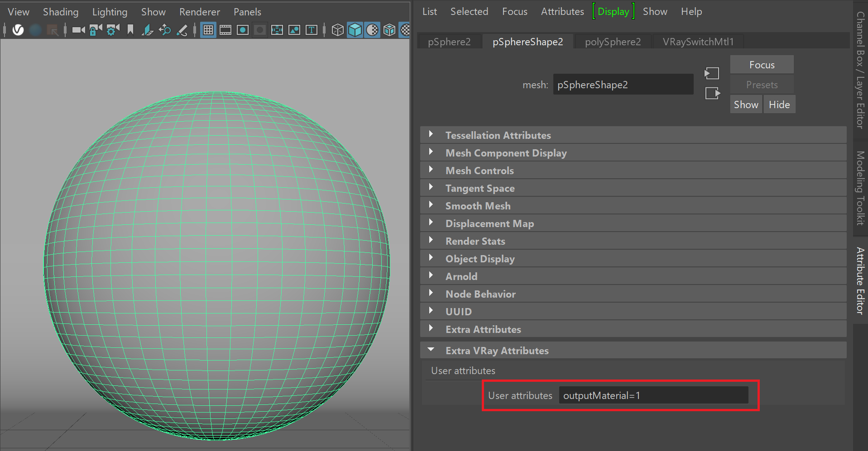
Task: Switch to the pSphereShape2 tab
Action: (x=528, y=42)
